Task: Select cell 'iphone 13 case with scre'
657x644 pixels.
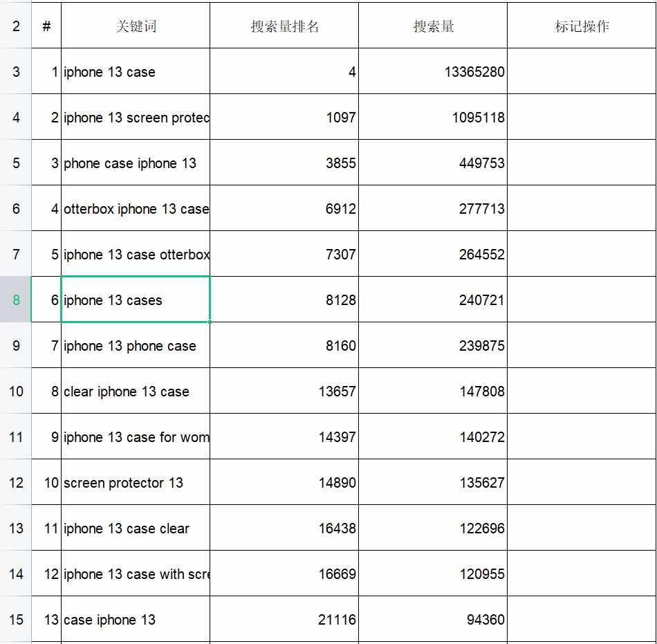Action: point(136,573)
